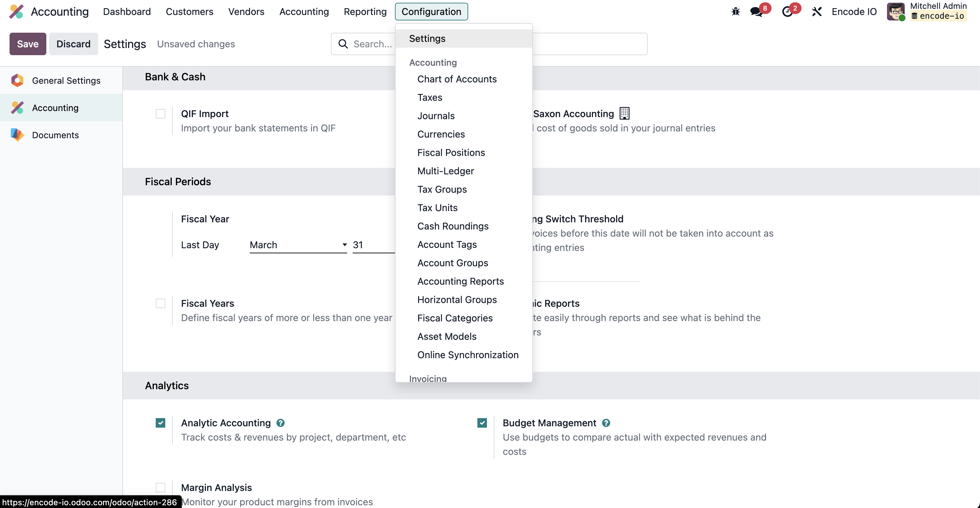Click the Discard button

click(73, 44)
